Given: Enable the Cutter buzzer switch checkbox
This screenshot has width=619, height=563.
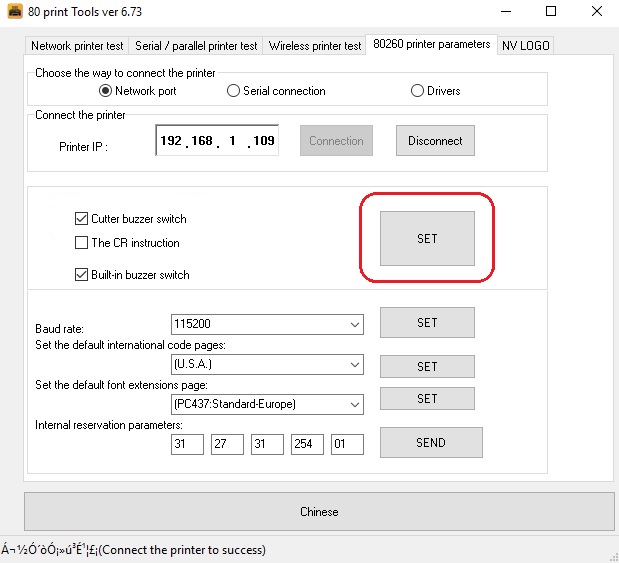Looking at the screenshot, I should click(x=82, y=219).
